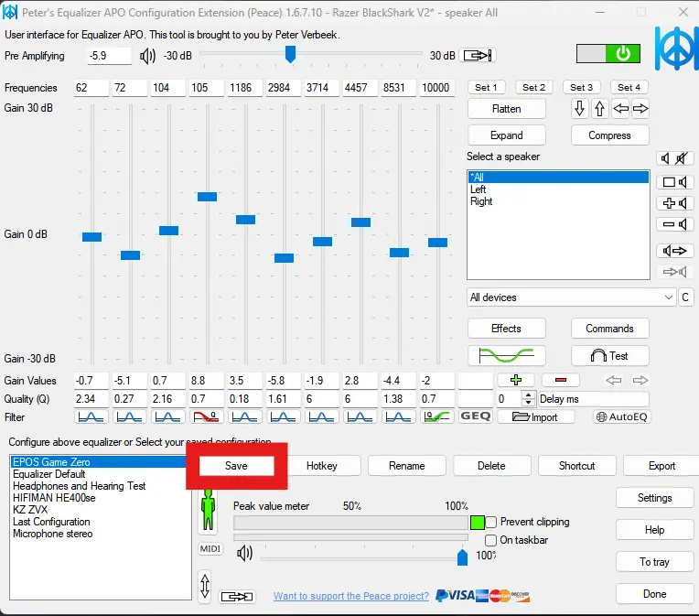Toggle the green power switch off
699x616 pixels.
tap(608, 54)
